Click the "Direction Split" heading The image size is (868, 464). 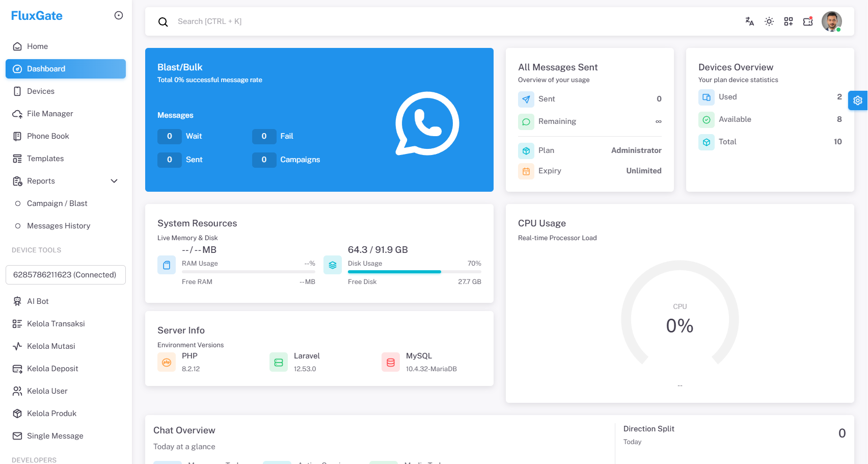coord(649,429)
